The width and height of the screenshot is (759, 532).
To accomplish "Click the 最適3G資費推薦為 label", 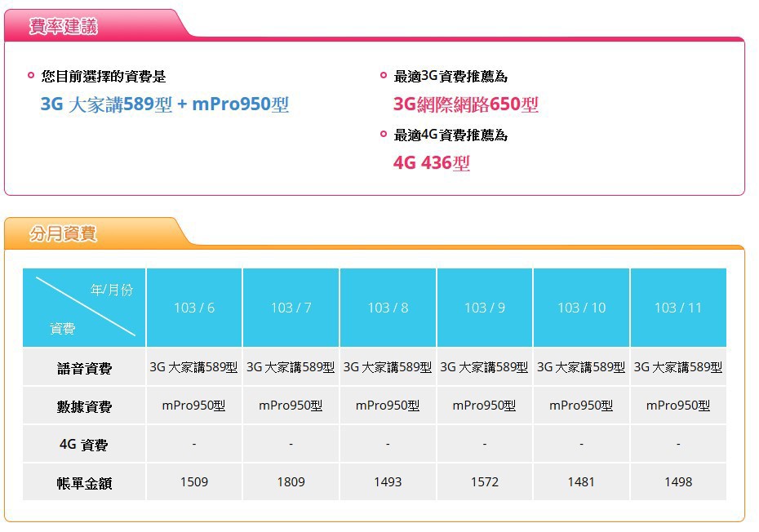I will point(451,76).
